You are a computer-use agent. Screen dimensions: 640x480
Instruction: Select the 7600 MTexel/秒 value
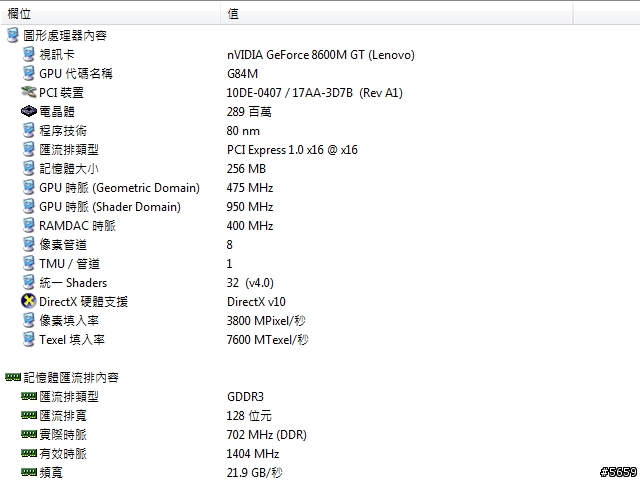point(267,340)
